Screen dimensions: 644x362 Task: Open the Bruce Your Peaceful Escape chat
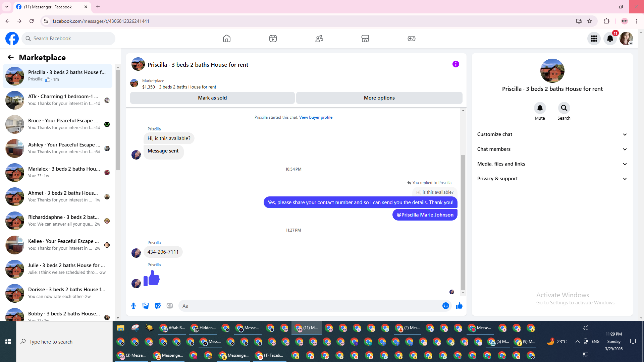[57, 124]
